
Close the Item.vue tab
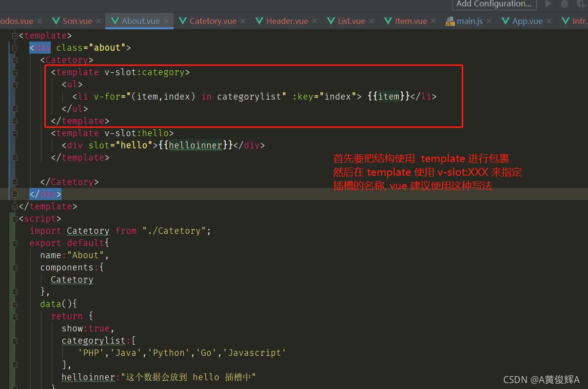pyautogui.click(x=434, y=21)
